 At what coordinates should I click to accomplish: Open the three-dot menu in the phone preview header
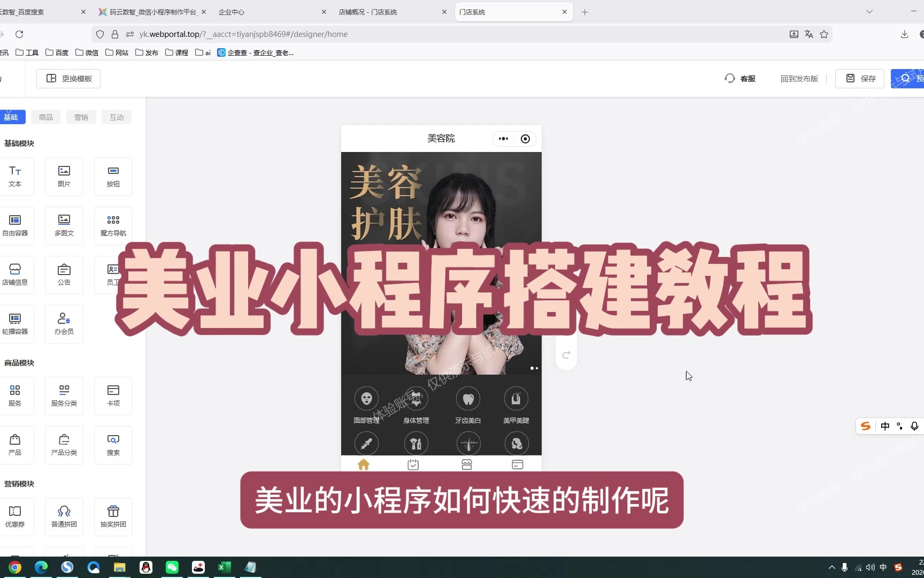click(503, 139)
